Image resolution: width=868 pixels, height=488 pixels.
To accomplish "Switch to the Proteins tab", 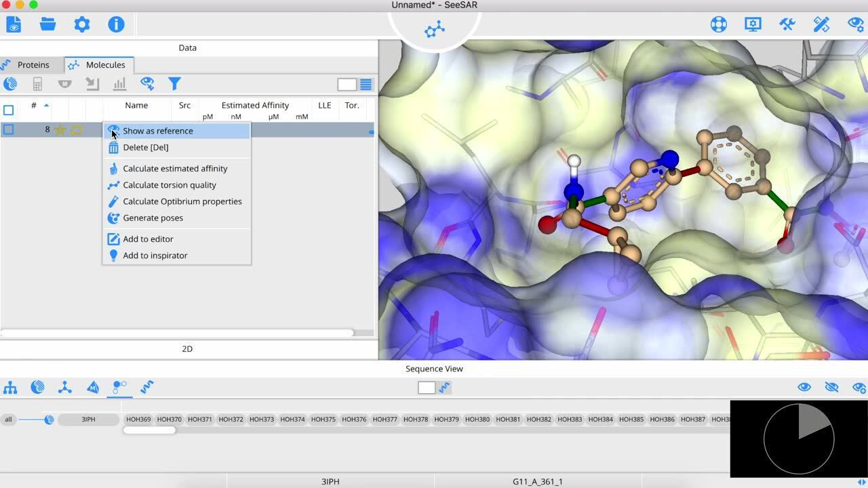I will click(x=33, y=65).
